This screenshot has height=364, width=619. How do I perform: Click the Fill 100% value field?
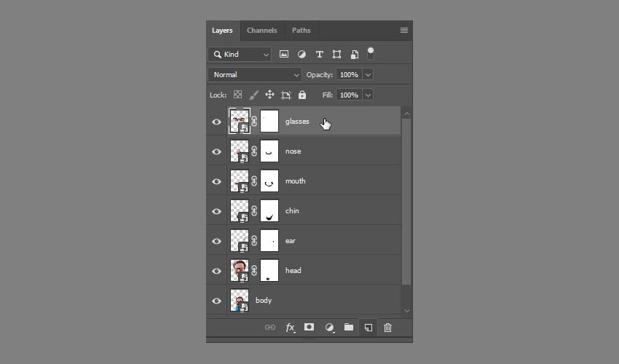point(349,95)
